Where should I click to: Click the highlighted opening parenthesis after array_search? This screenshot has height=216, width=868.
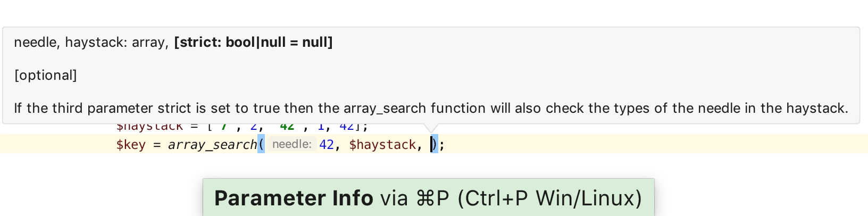(x=261, y=144)
